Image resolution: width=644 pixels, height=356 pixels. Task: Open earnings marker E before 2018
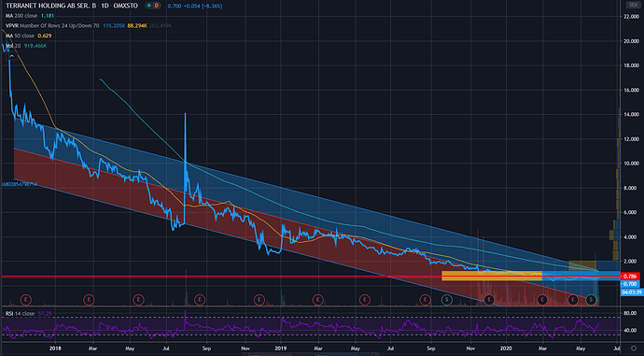(x=26, y=300)
